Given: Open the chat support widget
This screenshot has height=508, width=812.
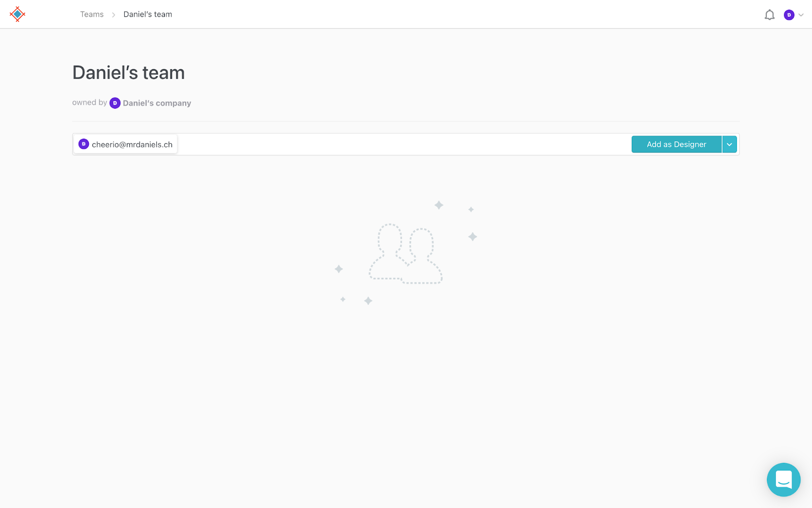Looking at the screenshot, I should coord(784,480).
